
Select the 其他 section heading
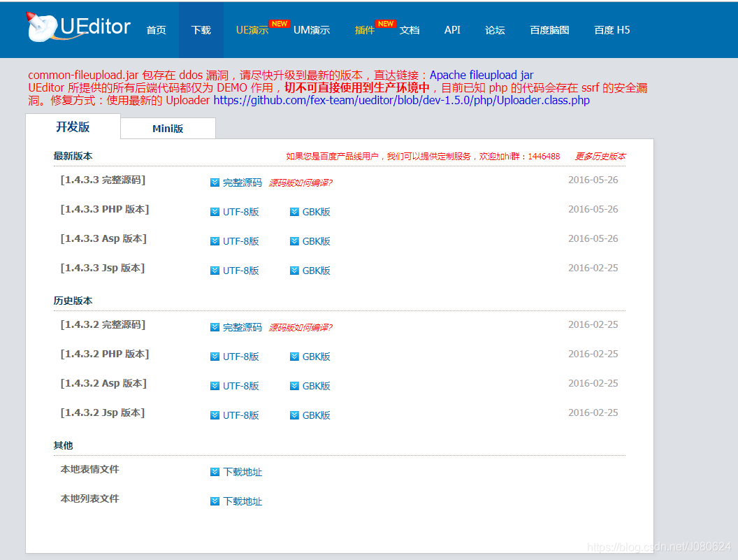click(x=63, y=445)
